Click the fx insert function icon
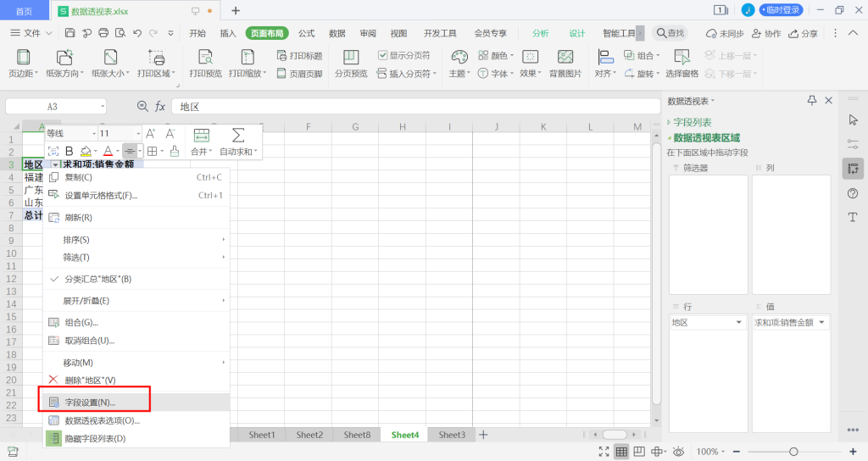The image size is (868, 461). click(160, 106)
